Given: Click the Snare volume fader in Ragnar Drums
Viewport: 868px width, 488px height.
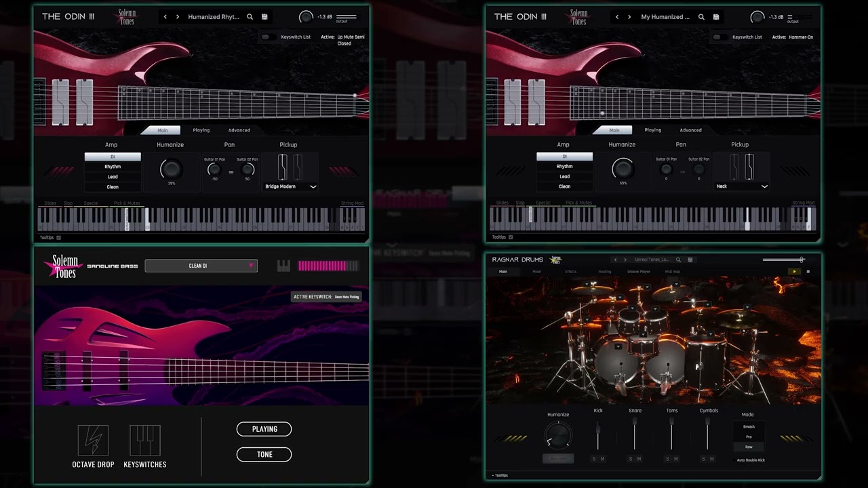Looking at the screenshot, I should coord(635,434).
